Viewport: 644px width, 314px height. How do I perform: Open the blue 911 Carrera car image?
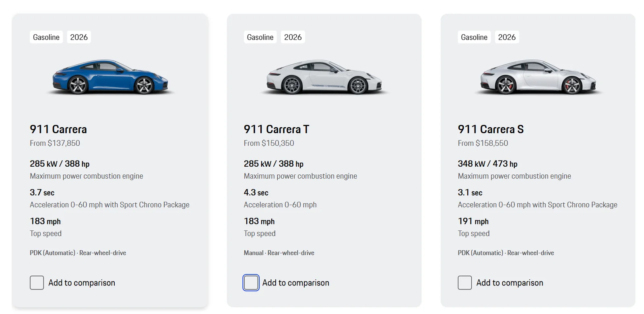point(110,77)
